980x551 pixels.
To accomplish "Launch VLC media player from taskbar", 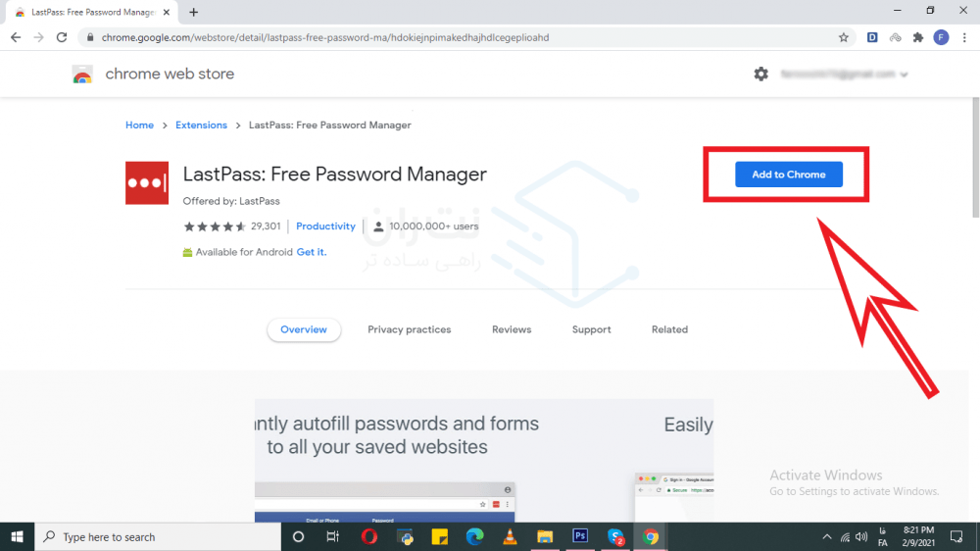I will (510, 536).
